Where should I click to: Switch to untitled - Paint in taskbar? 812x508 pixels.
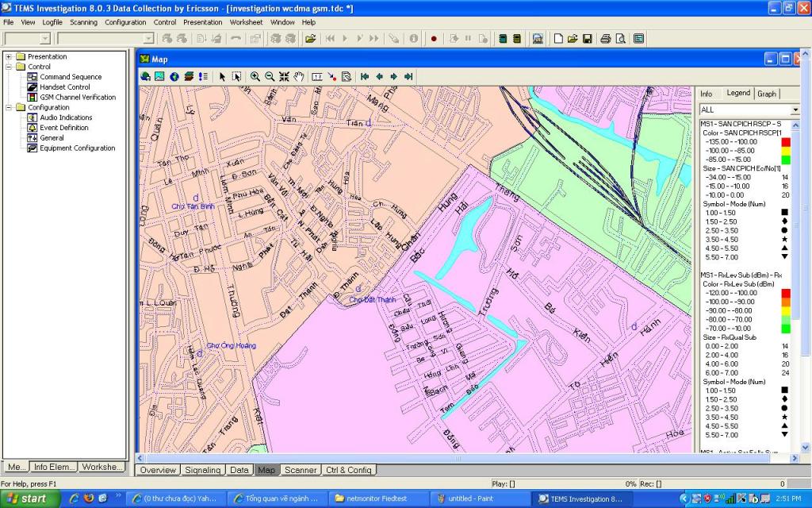point(479,498)
